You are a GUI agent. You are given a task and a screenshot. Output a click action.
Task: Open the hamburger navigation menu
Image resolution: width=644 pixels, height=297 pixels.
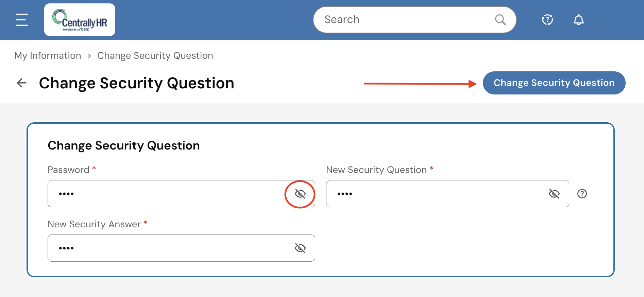22,20
